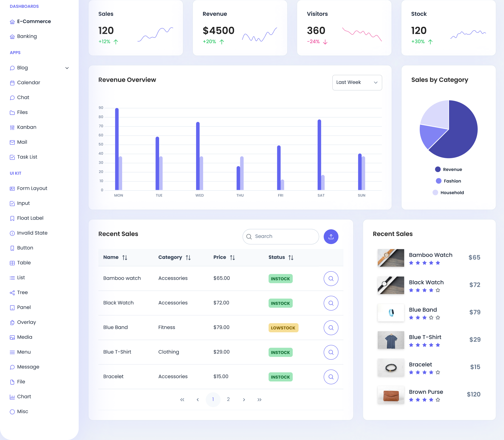Go to page 2 of Recent Sales pagination

coord(228,399)
